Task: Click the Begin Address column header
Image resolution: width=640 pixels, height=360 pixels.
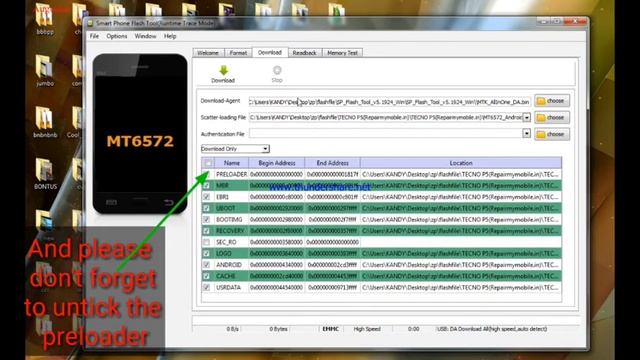Action: (277, 163)
